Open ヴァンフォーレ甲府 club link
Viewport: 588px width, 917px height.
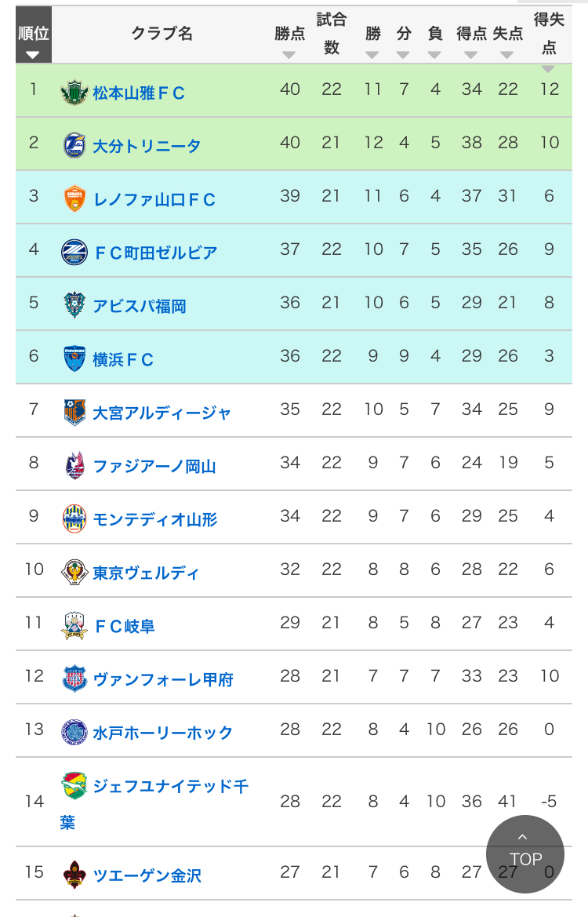tap(163, 679)
